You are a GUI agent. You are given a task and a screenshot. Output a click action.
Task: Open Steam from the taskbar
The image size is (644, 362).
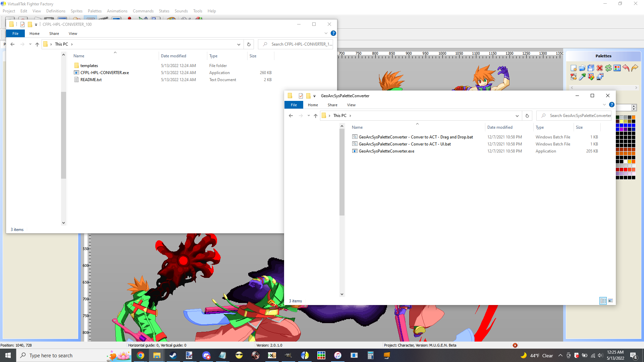pos(173,355)
